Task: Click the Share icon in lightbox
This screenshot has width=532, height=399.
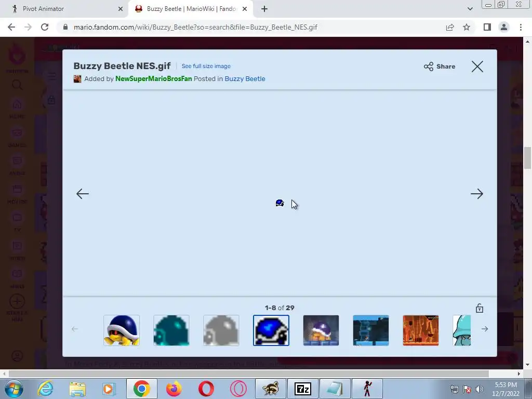Action: (x=429, y=66)
